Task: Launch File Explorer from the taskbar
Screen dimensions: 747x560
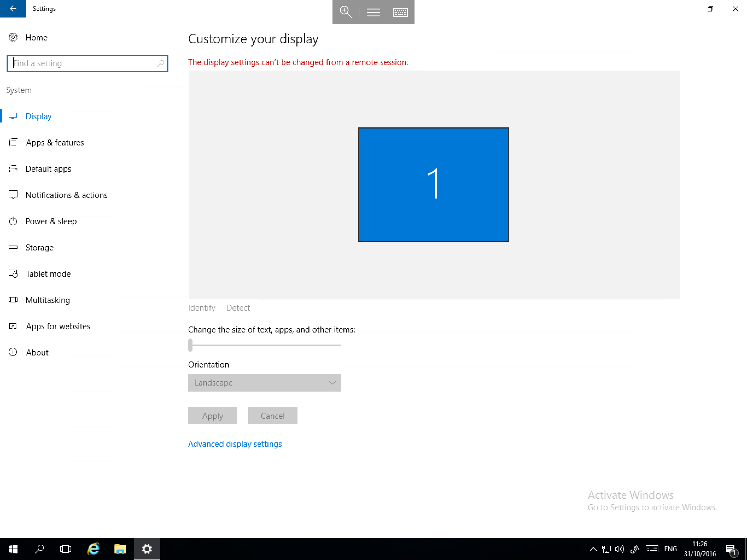Action: tap(120, 549)
